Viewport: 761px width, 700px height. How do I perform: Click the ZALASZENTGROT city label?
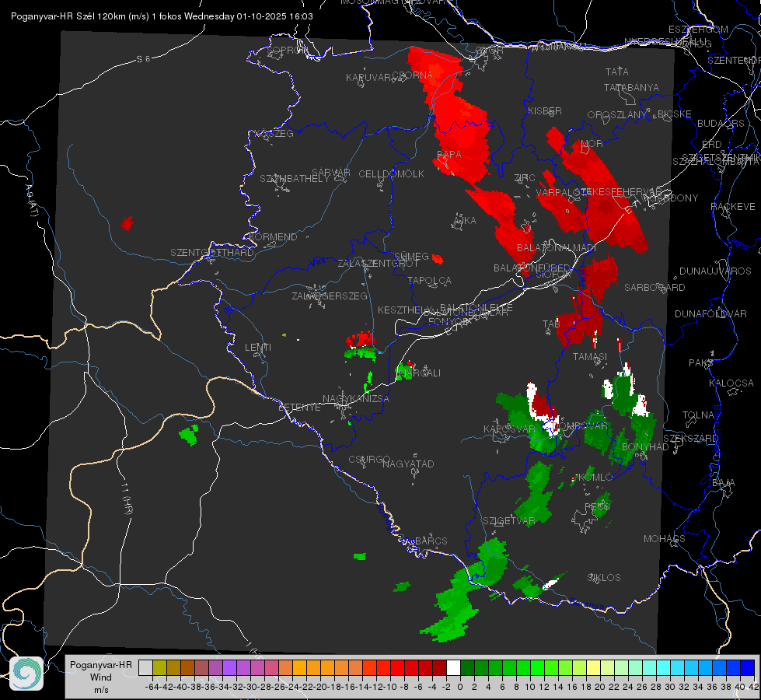coord(378,264)
